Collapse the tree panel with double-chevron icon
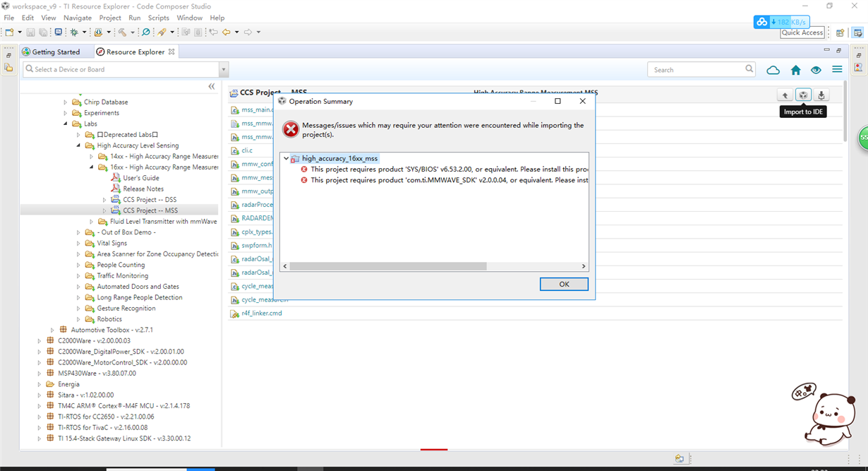Viewport: 868px width, 471px height. (x=211, y=86)
